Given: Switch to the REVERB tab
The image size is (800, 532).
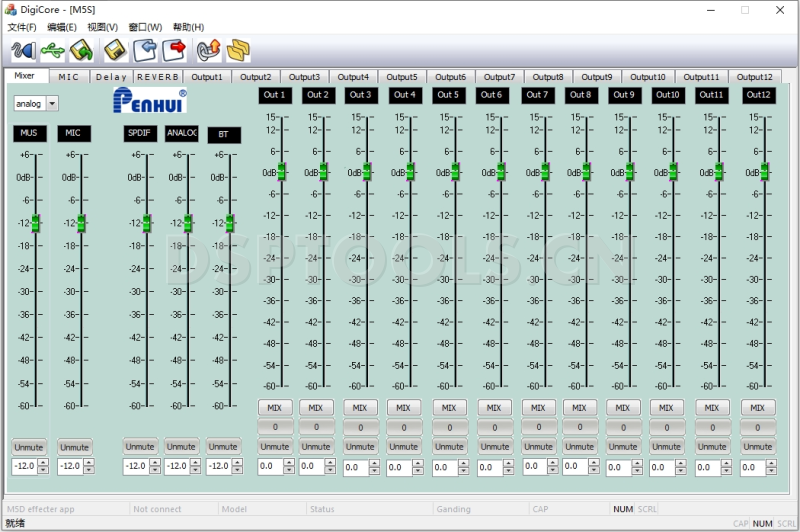Looking at the screenshot, I should click(158, 76).
